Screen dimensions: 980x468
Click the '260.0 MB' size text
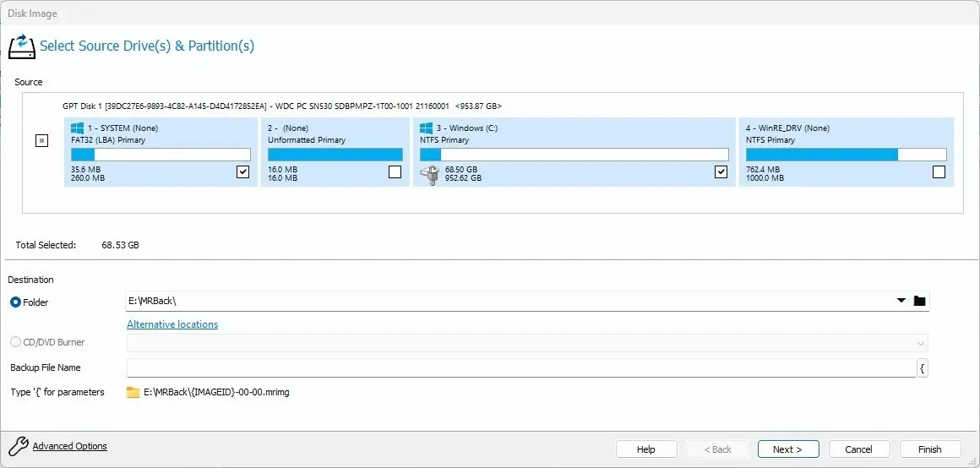click(x=88, y=178)
